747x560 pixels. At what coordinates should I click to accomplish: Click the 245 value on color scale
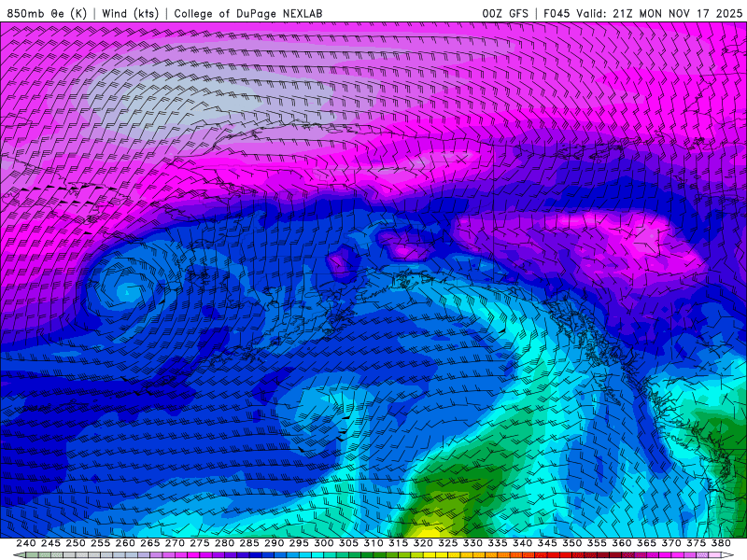(50, 543)
